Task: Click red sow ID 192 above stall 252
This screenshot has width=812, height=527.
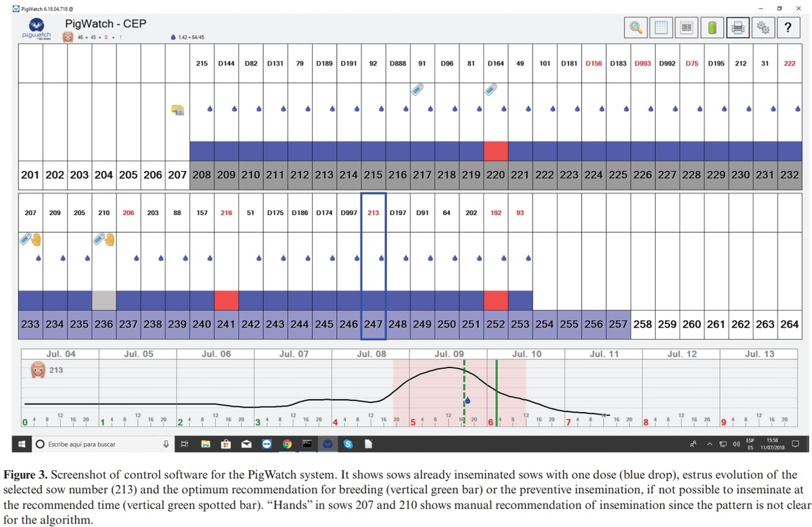Action: pyautogui.click(x=495, y=212)
